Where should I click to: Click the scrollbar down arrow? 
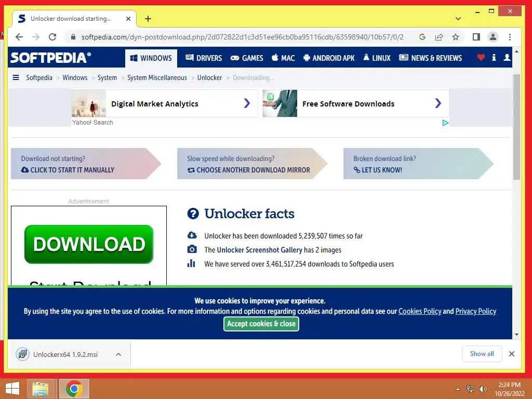(516, 335)
